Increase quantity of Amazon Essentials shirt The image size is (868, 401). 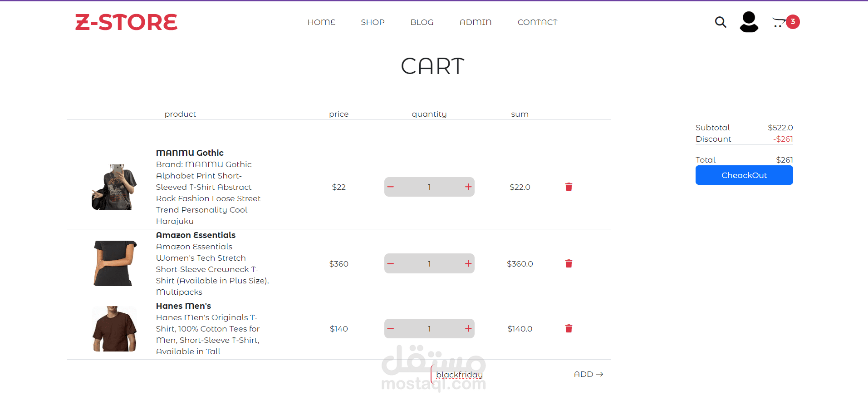(468, 263)
